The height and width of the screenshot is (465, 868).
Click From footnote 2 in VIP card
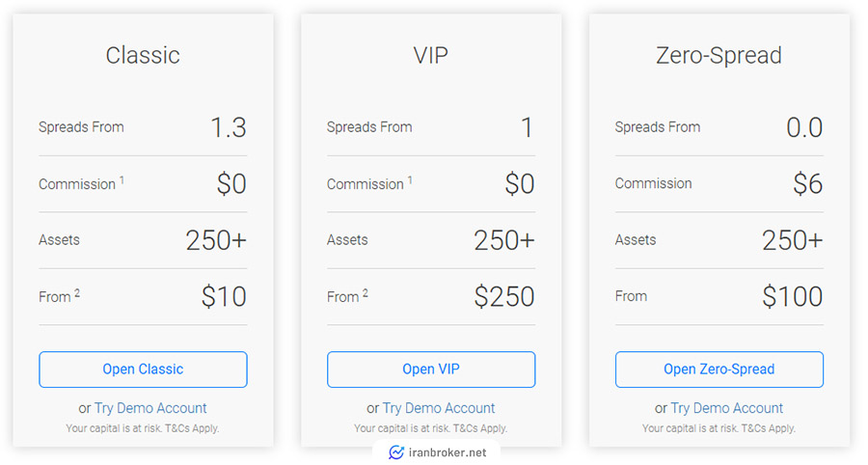366,293
